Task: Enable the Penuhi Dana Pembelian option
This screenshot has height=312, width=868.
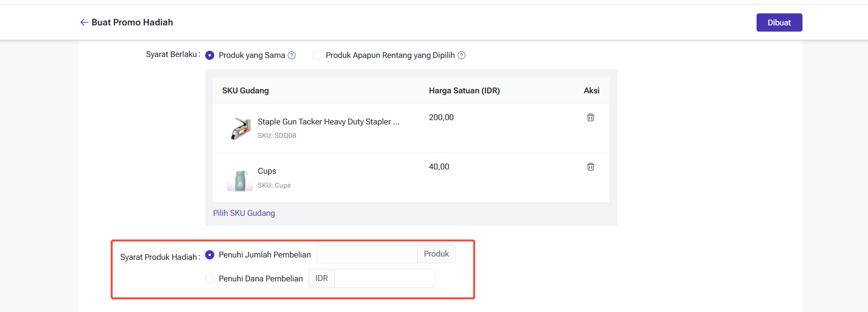Action: tap(209, 279)
